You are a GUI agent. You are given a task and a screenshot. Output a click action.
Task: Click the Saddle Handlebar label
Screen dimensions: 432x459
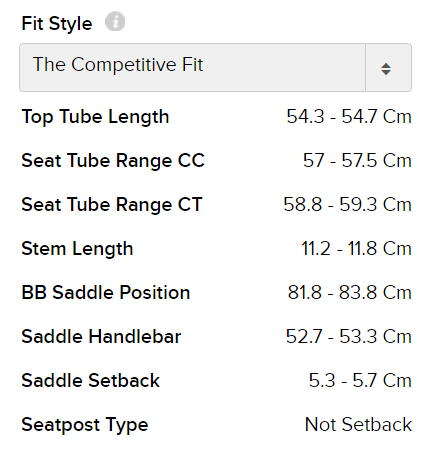[x=101, y=337]
